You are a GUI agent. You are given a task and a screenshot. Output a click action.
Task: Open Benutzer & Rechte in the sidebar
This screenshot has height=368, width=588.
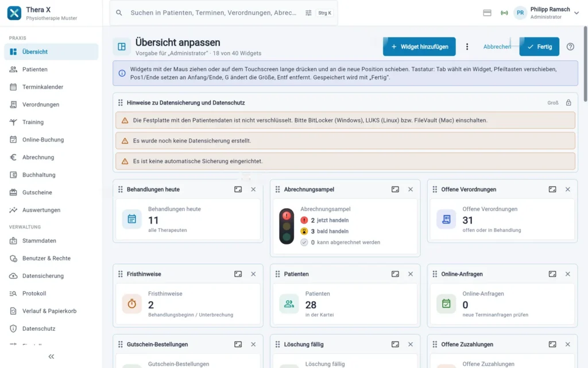51,258
